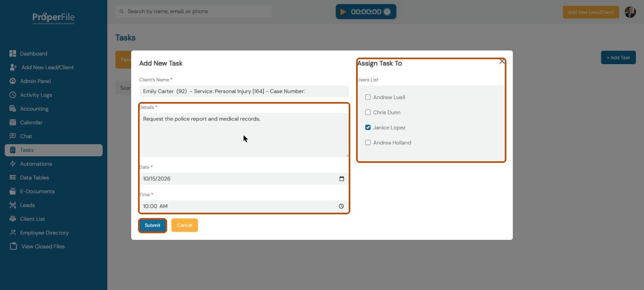Open Leads in the sidebar
Viewport: 644px width, 290px height.
pyautogui.click(x=53, y=205)
